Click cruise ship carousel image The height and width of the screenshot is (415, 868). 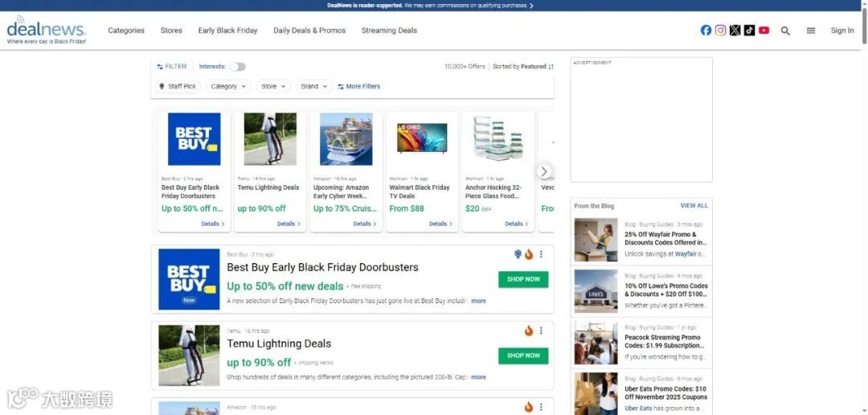[346, 139]
